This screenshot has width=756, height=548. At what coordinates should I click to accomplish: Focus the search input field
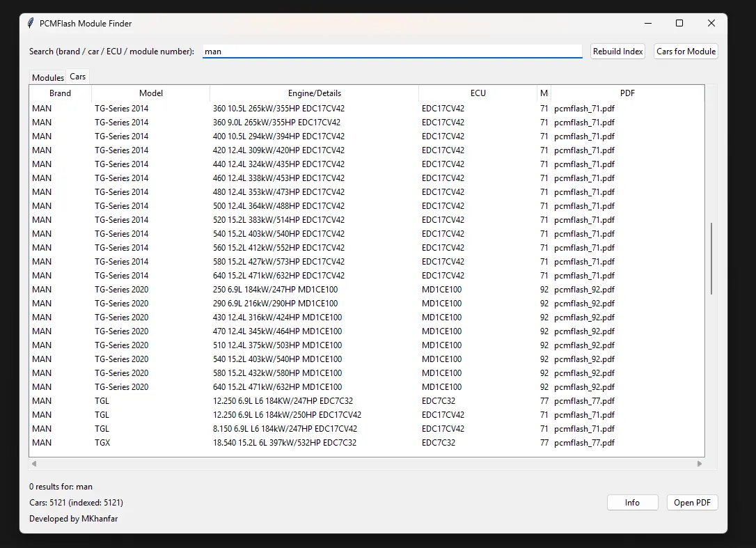(x=392, y=52)
